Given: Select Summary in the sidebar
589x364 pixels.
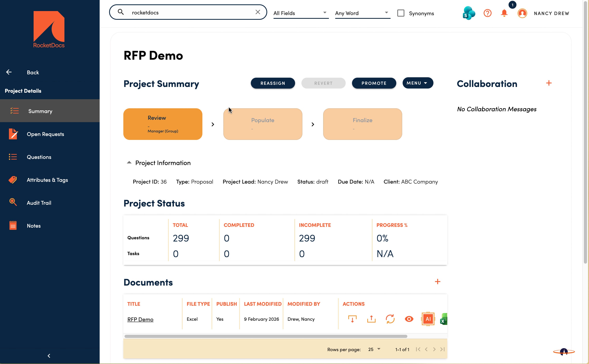Looking at the screenshot, I should [50, 111].
